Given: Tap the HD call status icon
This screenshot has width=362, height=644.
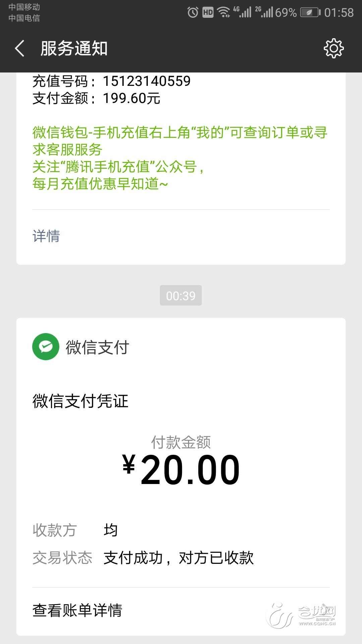Looking at the screenshot, I should 208,12.
